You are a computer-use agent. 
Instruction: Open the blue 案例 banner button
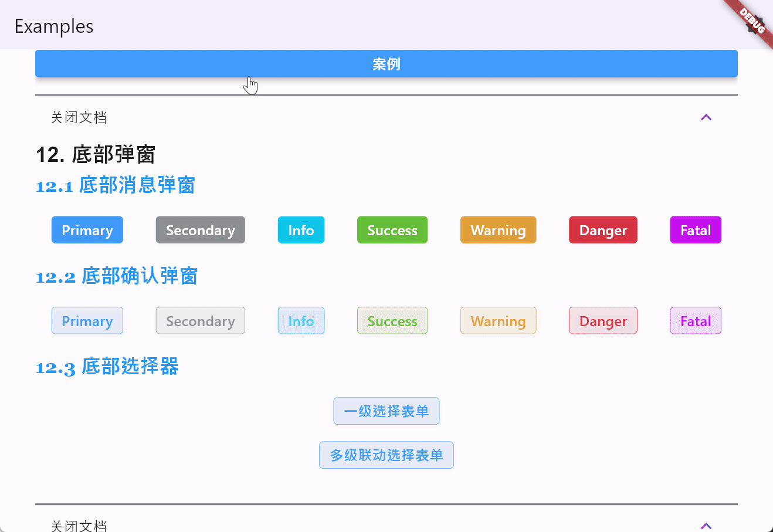(x=386, y=63)
